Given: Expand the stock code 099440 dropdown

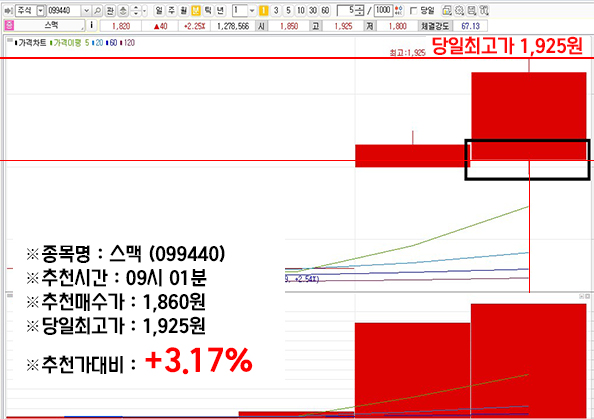Looking at the screenshot, I should point(86,11).
